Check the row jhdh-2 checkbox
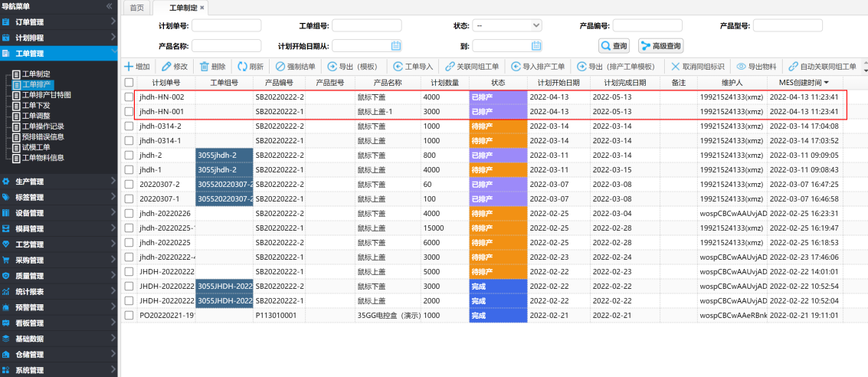868x377 pixels. click(129, 155)
